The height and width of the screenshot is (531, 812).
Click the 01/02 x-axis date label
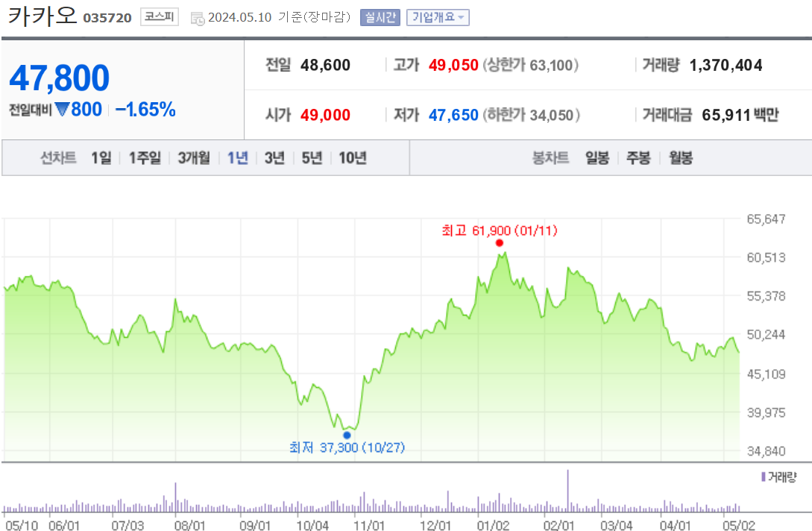[493, 525]
